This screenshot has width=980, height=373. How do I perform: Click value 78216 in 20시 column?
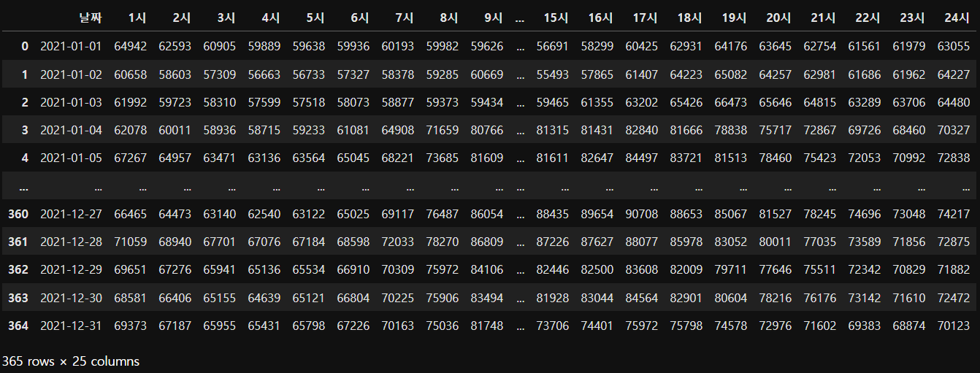point(776,298)
